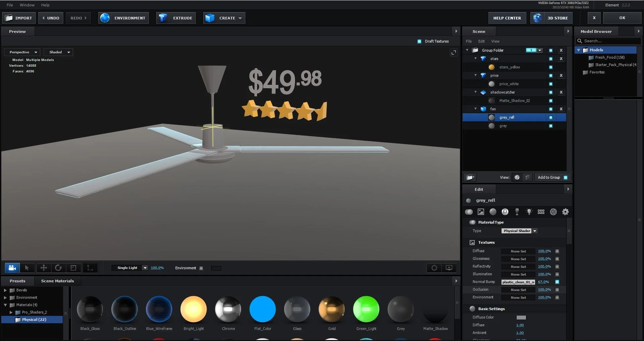Open the SSS subsurface scattering tab
644x341 pixels.
541,212
